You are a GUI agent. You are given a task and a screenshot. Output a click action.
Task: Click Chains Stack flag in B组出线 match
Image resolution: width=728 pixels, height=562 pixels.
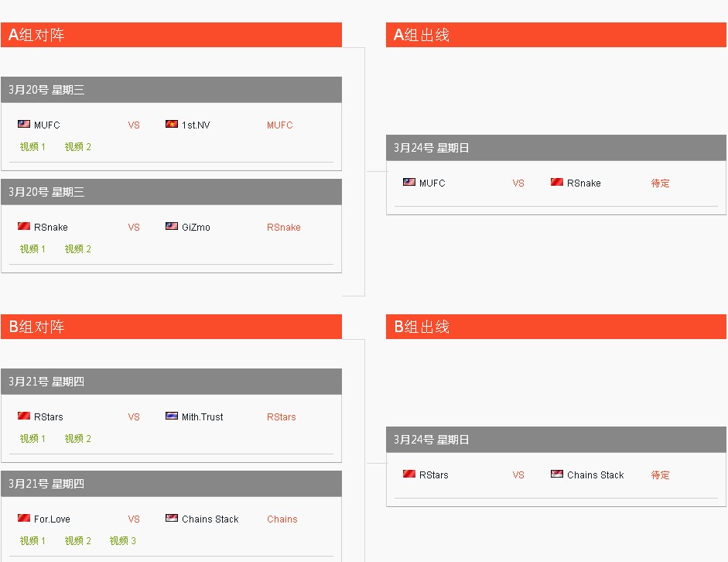click(x=557, y=474)
